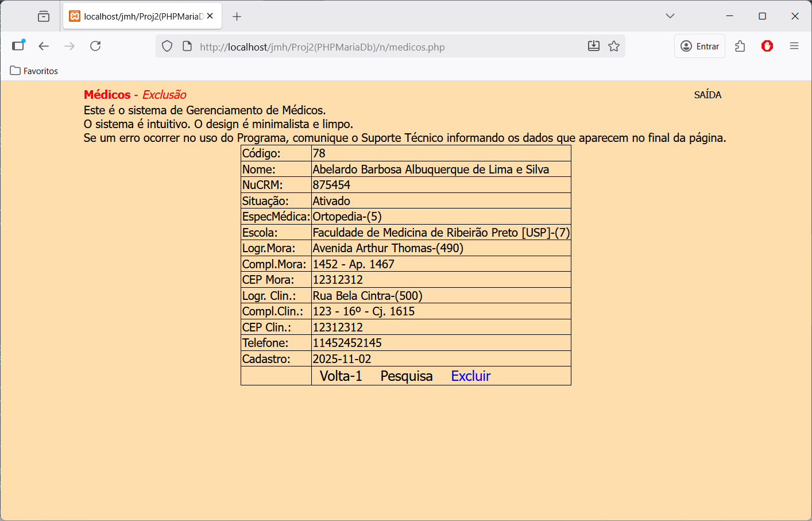Image resolution: width=812 pixels, height=521 pixels.
Task: Open the browser hamburger menu
Action: click(794, 46)
